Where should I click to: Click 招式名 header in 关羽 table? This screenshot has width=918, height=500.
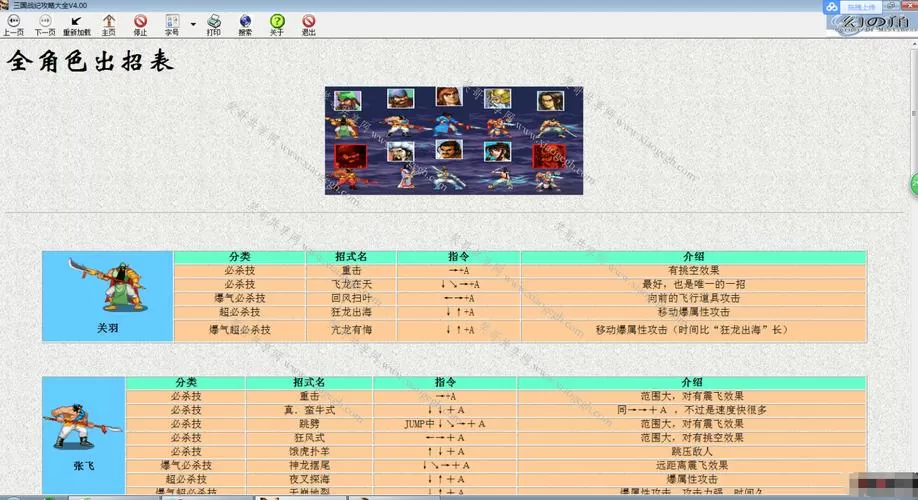pos(351,256)
